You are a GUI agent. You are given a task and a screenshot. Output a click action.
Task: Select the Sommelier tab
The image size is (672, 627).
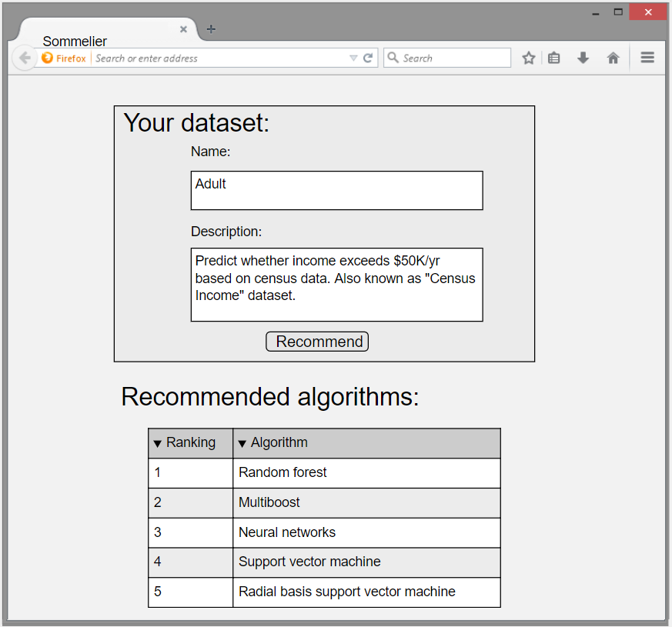pos(107,30)
